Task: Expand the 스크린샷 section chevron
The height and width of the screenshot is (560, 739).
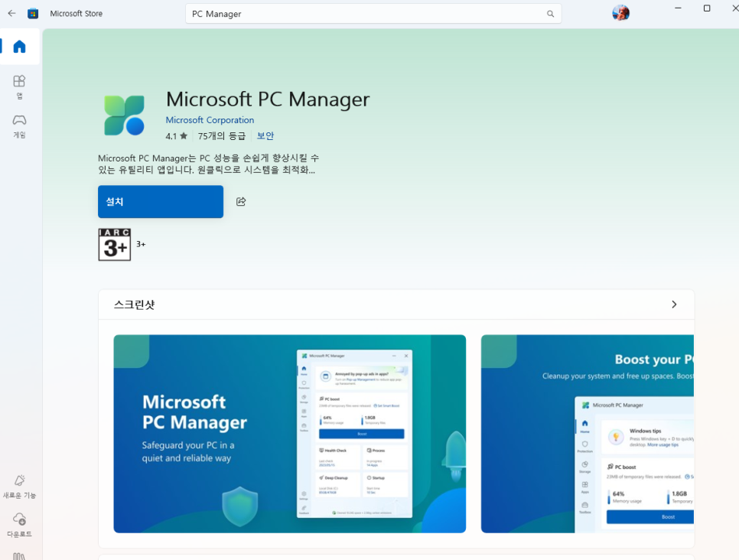Action: coord(674,304)
